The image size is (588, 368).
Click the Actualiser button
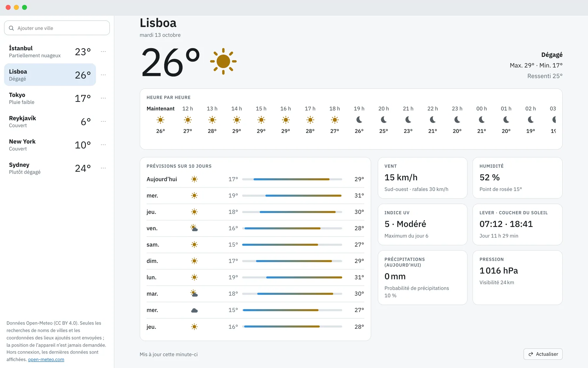click(543, 354)
